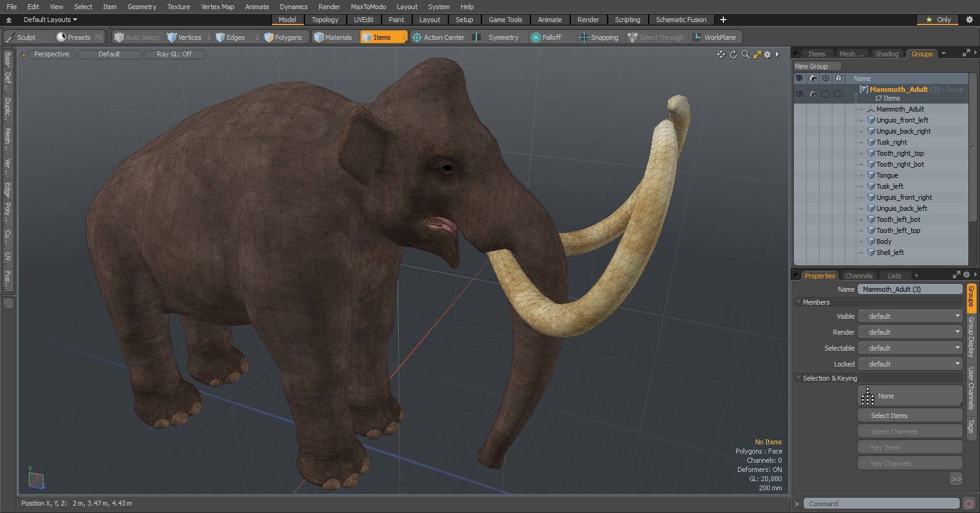This screenshot has height=513, width=980.
Task: Click the Name field showing Mammoth_Adult (3)
Action: coord(910,289)
